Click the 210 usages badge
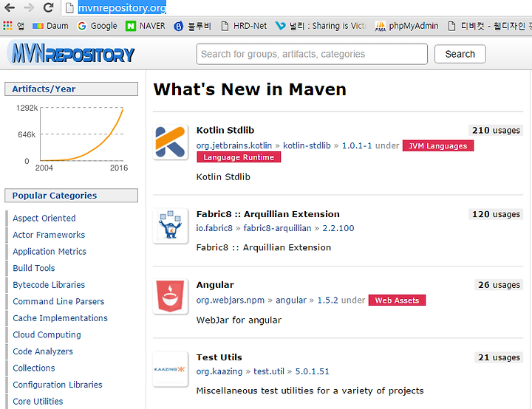Image resolution: width=532 pixels, height=409 pixels. (x=496, y=130)
